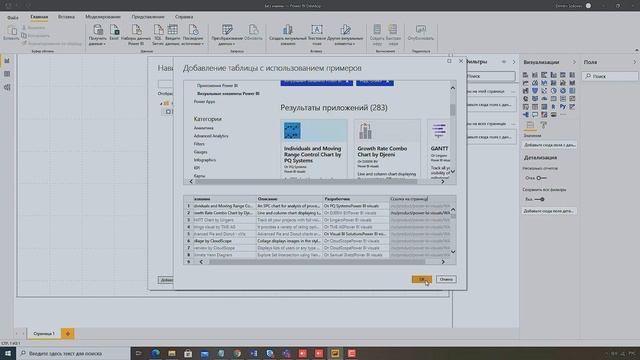Select the Advanced Analytics category link

tap(211, 136)
